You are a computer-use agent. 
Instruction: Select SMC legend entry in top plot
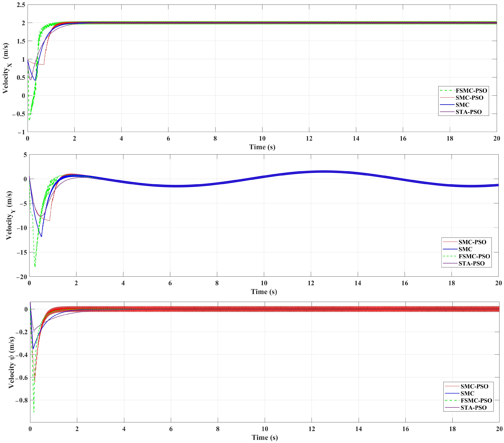(462, 105)
